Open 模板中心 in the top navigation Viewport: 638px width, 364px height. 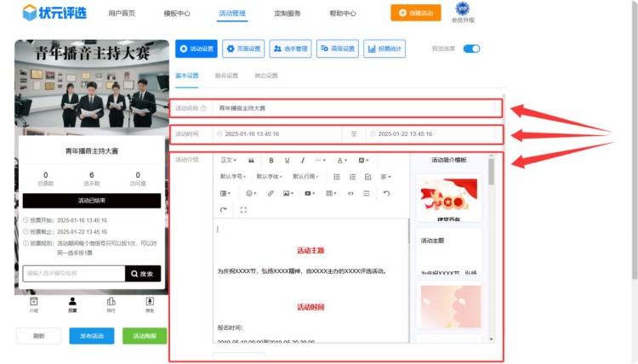click(x=176, y=14)
